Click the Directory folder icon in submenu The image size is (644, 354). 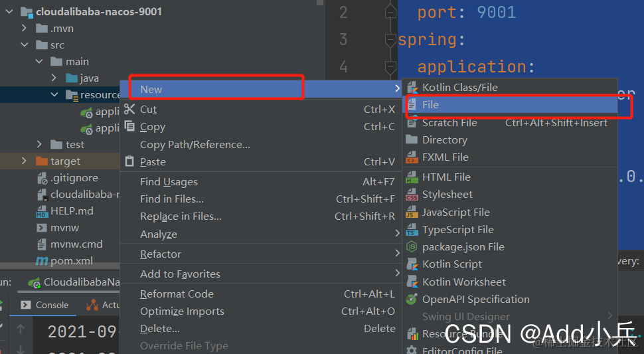[412, 139]
